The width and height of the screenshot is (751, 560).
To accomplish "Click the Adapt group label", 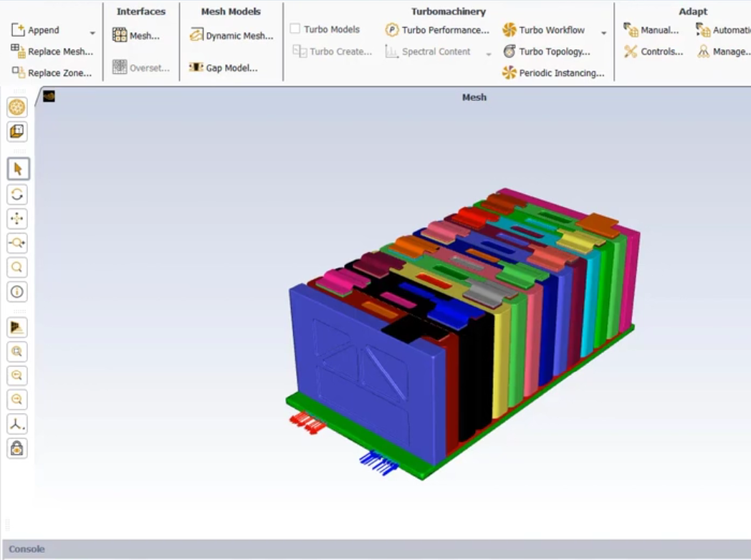I will tap(692, 11).
